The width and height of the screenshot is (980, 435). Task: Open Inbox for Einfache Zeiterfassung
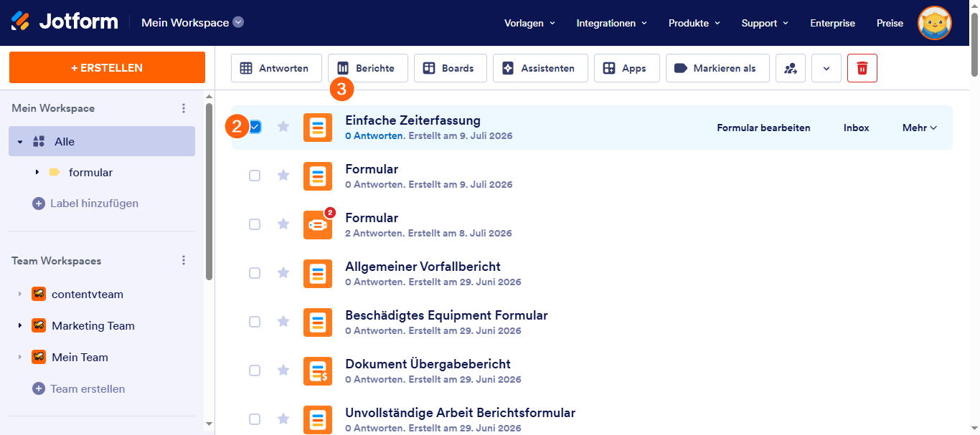click(856, 128)
